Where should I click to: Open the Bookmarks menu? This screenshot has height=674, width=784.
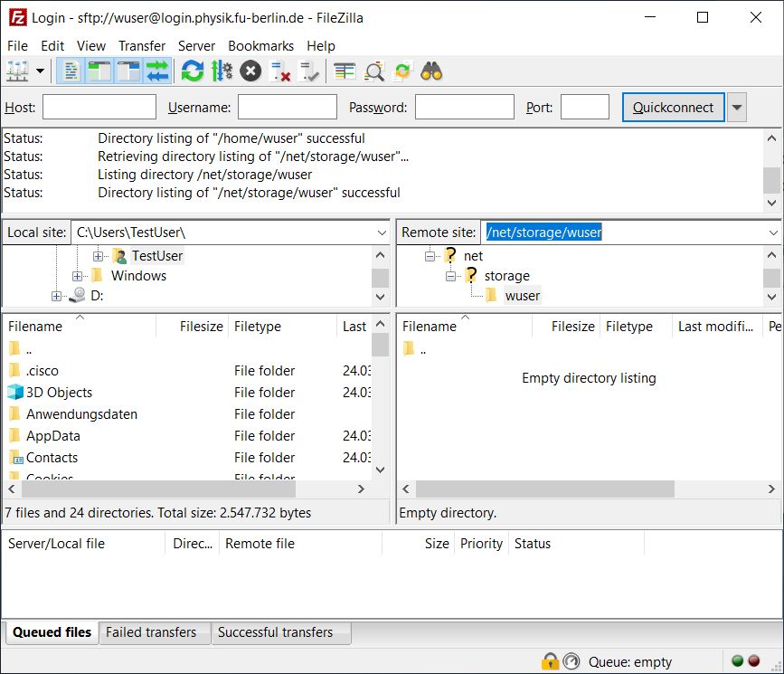(261, 46)
